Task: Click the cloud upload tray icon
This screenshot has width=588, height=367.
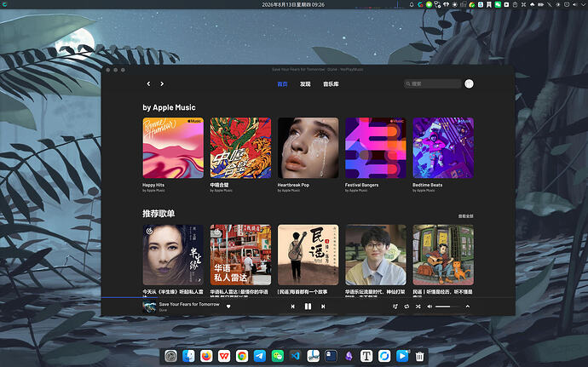Action: (x=532, y=4)
